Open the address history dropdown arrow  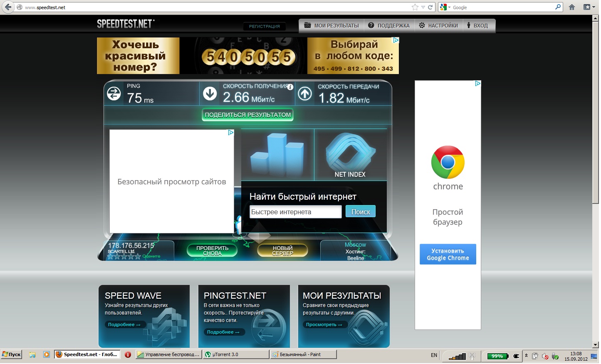[x=423, y=7]
